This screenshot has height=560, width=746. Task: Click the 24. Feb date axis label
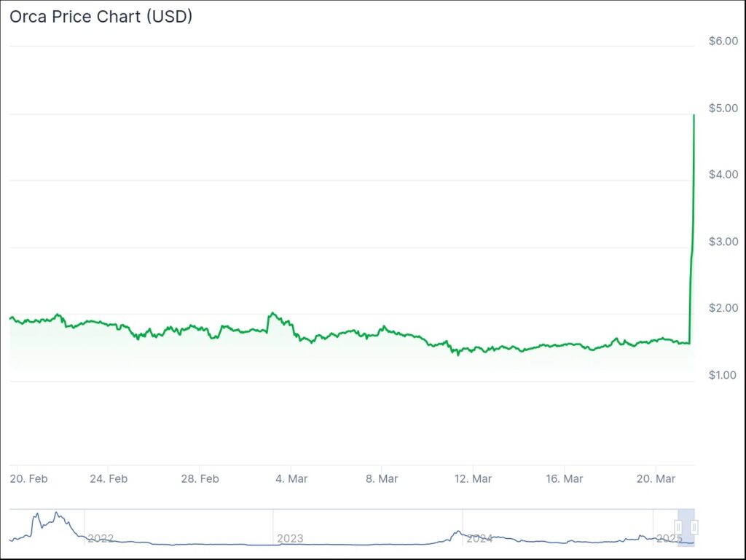pyautogui.click(x=109, y=478)
